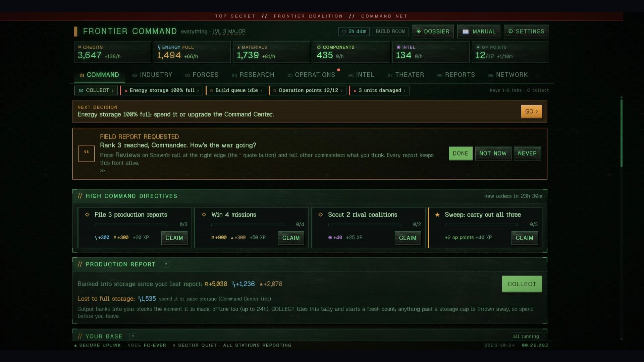Open the 3 units damaged alert
This screenshot has height=362, width=644.
coord(379,90)
